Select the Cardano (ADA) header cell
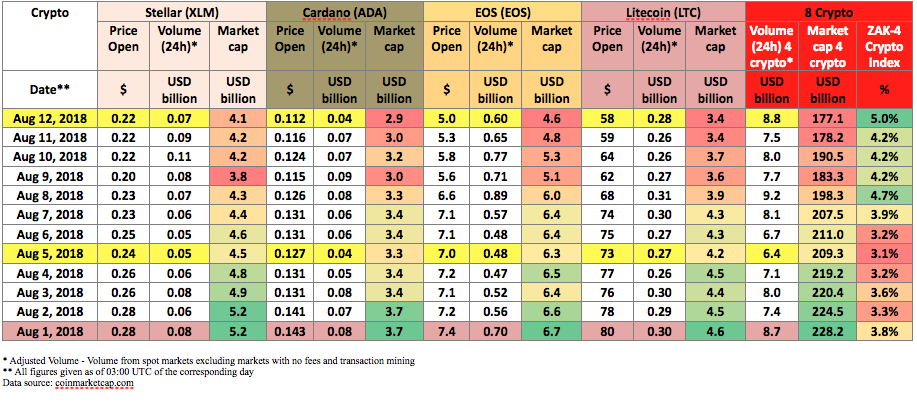 (x=344, y=11)
